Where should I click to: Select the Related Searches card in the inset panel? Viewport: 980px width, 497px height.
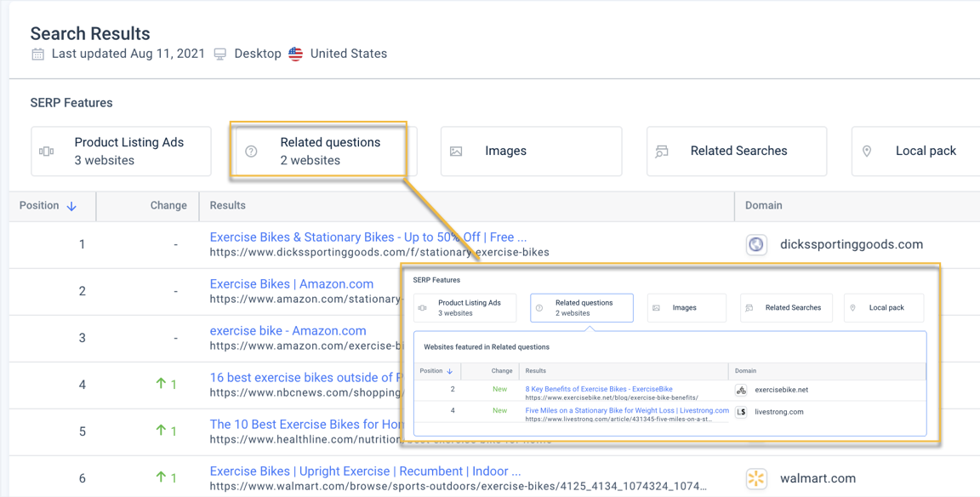click(x=786, y=307)
